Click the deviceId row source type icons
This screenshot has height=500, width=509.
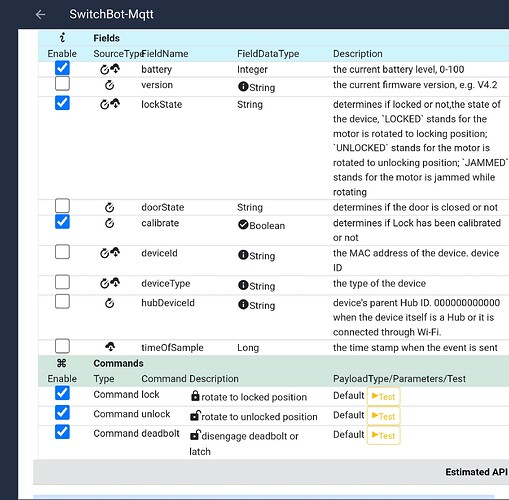(110, 253)
